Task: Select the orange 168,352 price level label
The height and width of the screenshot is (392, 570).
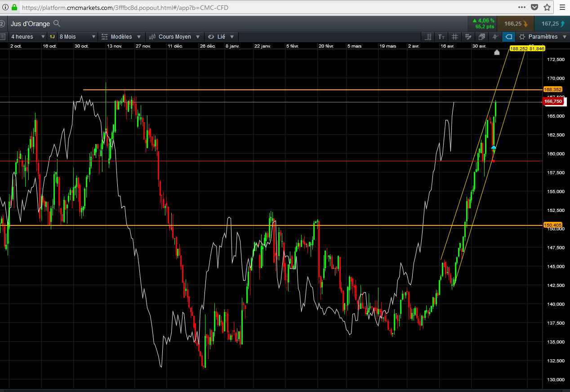Action: click(x=552, y=89)
